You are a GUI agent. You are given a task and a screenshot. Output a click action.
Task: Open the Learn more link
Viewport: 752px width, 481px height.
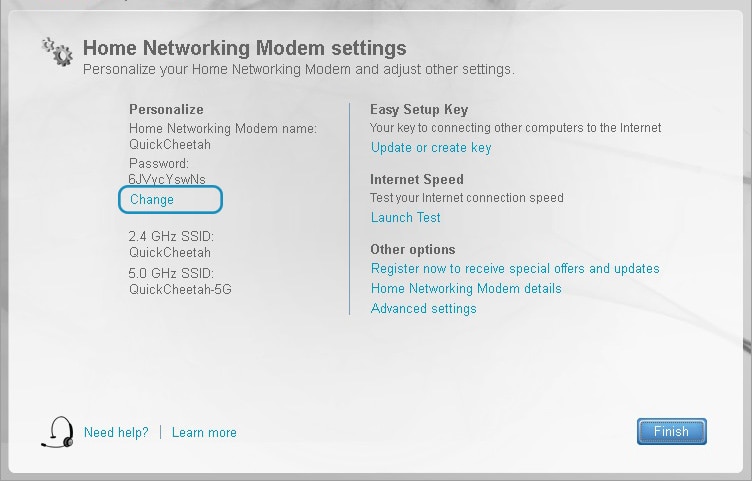click(x=204, y=433)
